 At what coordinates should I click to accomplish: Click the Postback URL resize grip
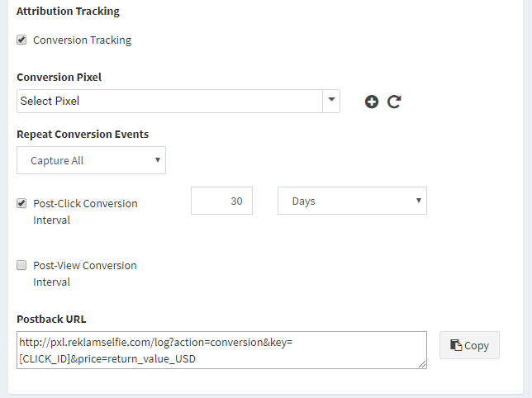click(422, 364)
